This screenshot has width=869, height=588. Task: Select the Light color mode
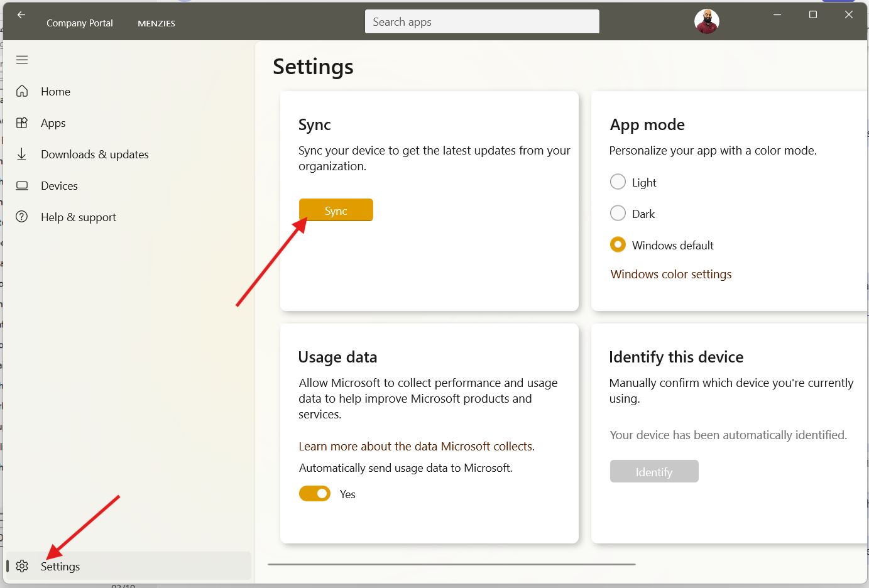tap(618, 182)
